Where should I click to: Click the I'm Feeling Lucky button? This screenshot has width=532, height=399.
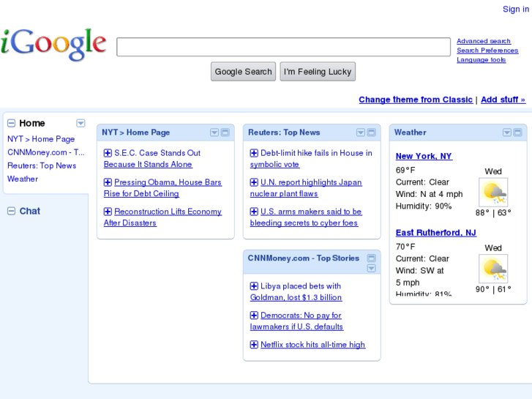pyautogui.click(x=318, y=72)
